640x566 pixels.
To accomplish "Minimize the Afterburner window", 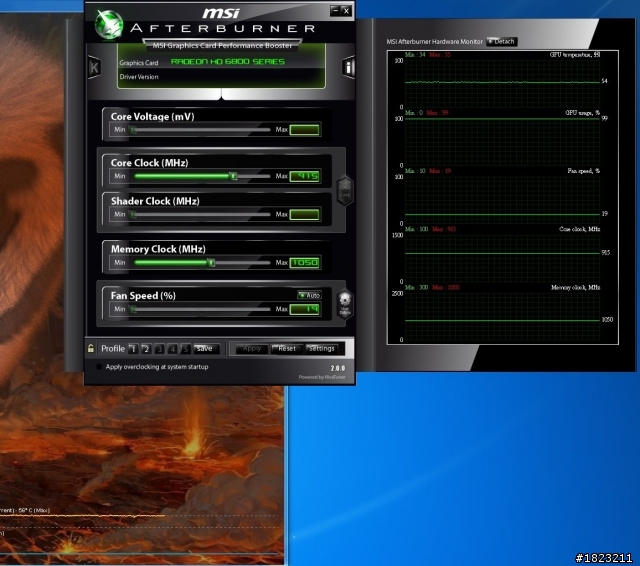I will coord(335,11).
